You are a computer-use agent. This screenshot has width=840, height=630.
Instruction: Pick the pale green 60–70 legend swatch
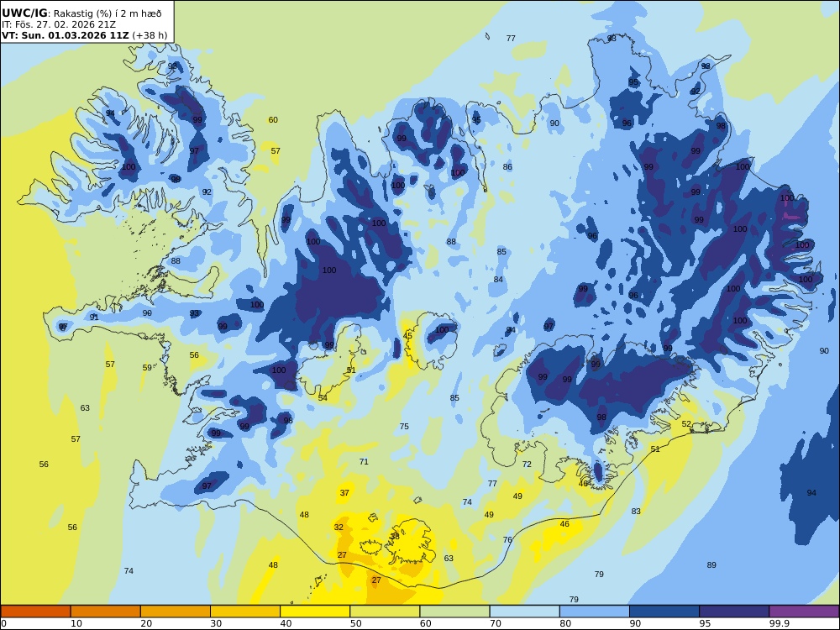[x=454, y=612]
